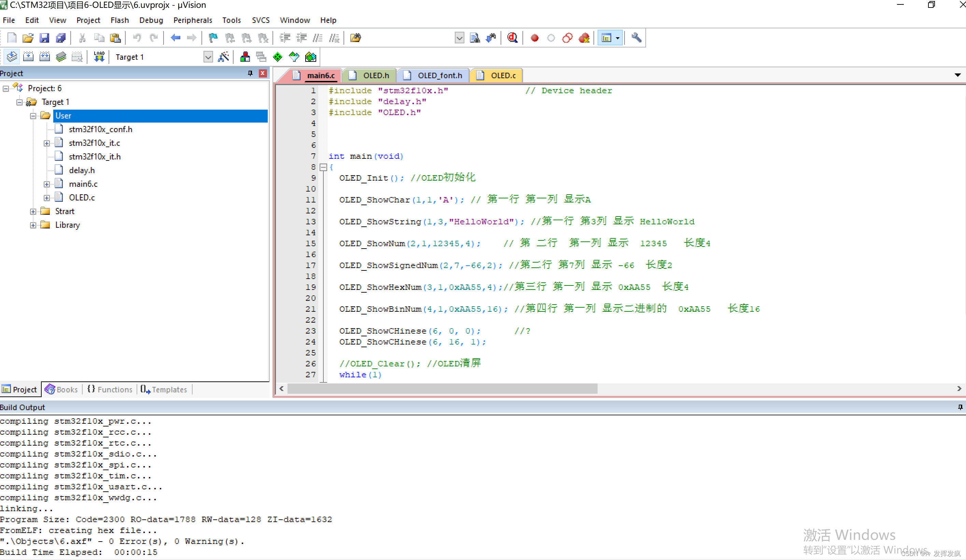
Task: Enable or disable breakpoint at cursor
Action: 551,38
